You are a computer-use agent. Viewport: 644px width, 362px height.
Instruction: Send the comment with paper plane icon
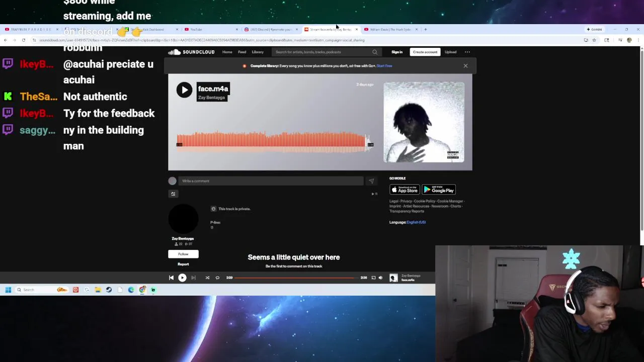(x=371, y=181)
